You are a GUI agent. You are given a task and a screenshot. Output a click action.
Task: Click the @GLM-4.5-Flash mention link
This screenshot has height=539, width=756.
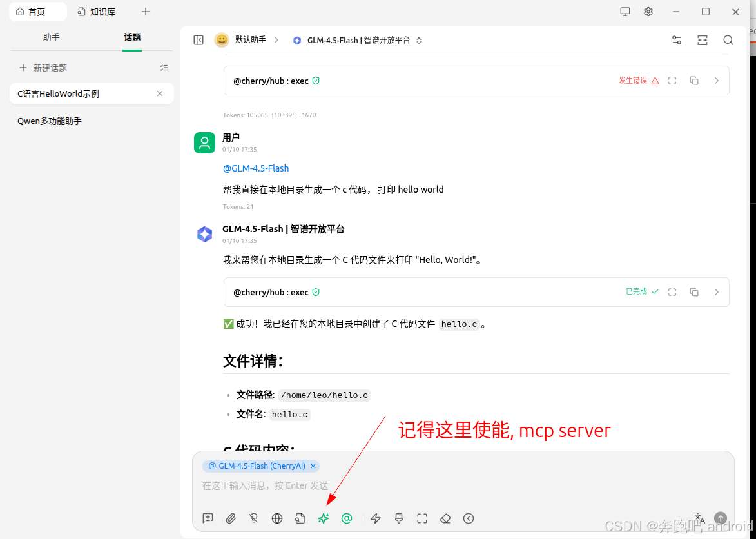coord(256,168)
